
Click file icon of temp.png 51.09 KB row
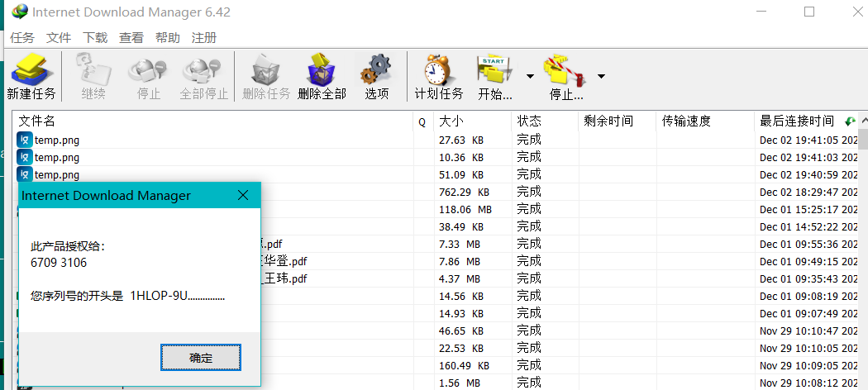[24, 174]
